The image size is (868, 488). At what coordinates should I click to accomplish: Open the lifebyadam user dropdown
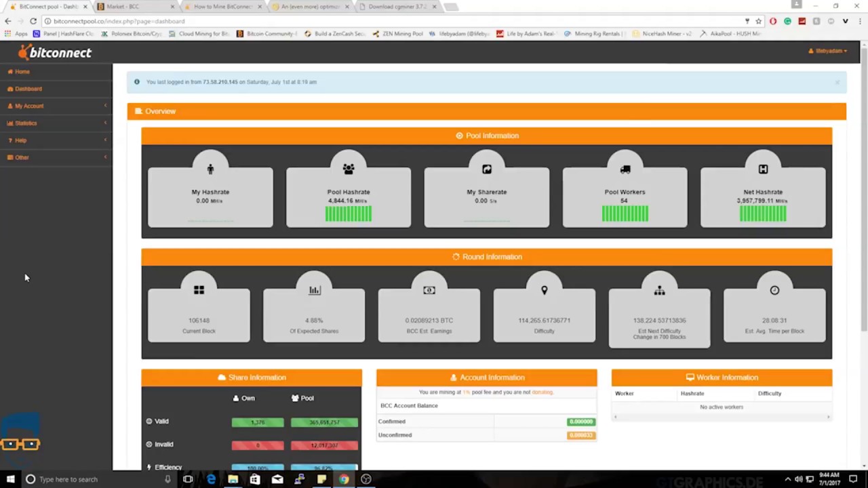tap(828, 51)
